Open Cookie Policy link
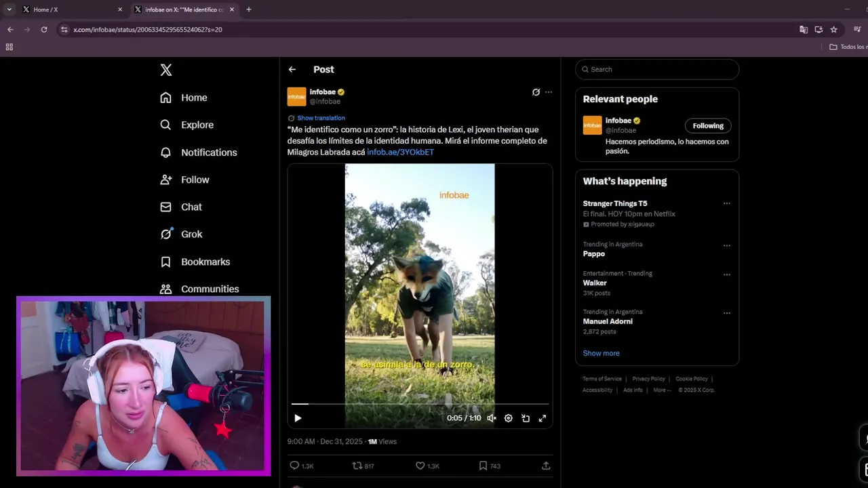Image resolution: width=868 pixels, height=488 pixels. 692,379
